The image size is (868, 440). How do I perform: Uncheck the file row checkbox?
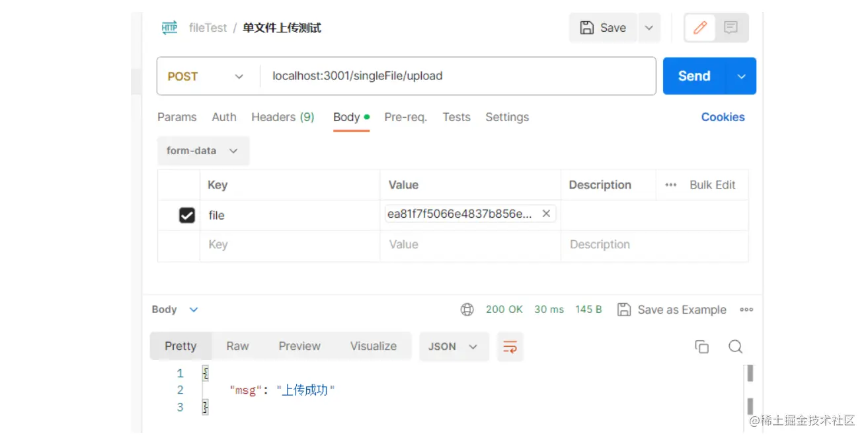tap(187, 215)
